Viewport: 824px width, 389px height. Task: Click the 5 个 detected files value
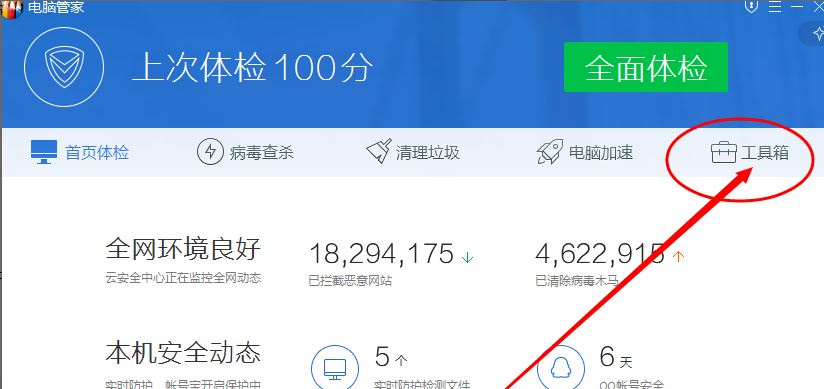pyautogui.click(x=392, y=357)
